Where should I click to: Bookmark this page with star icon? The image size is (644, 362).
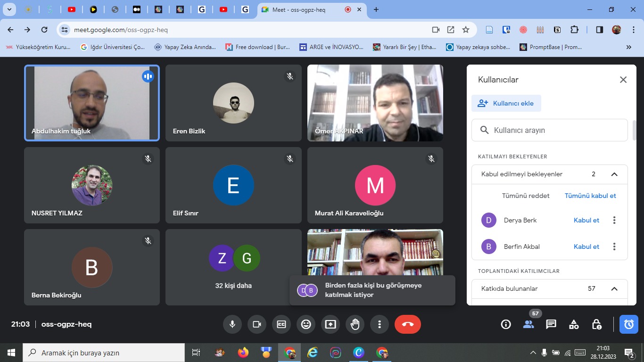coord(466,30)
